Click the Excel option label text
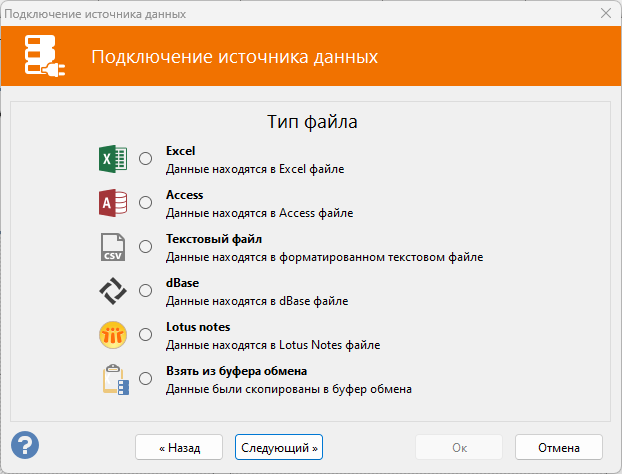 pyautogui.click(x=181, y=151)
